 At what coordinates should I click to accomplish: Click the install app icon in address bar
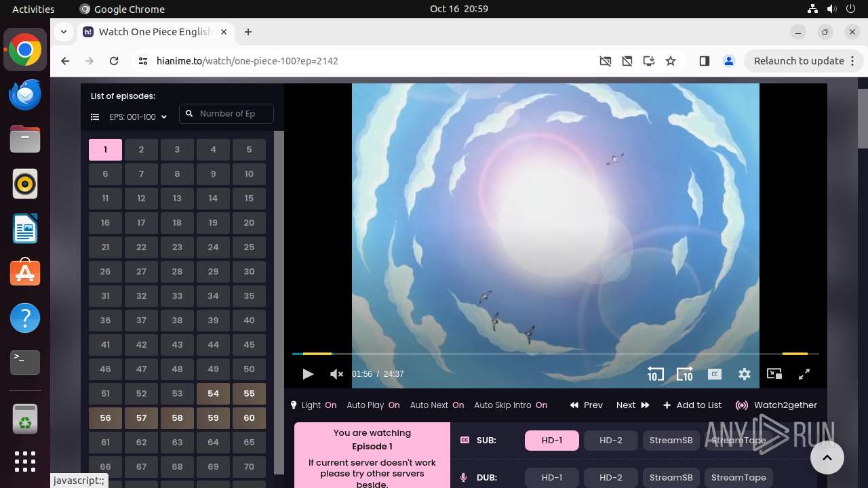[649, 61]
